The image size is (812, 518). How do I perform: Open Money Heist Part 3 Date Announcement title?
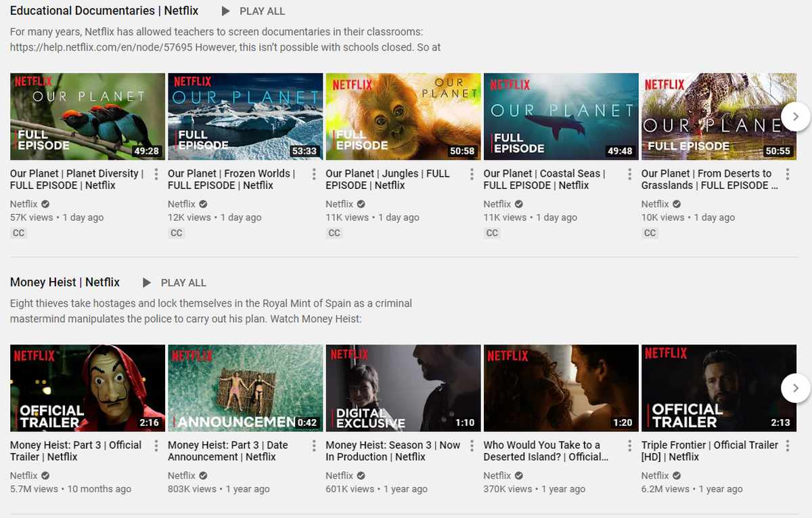tap(228, 451)
